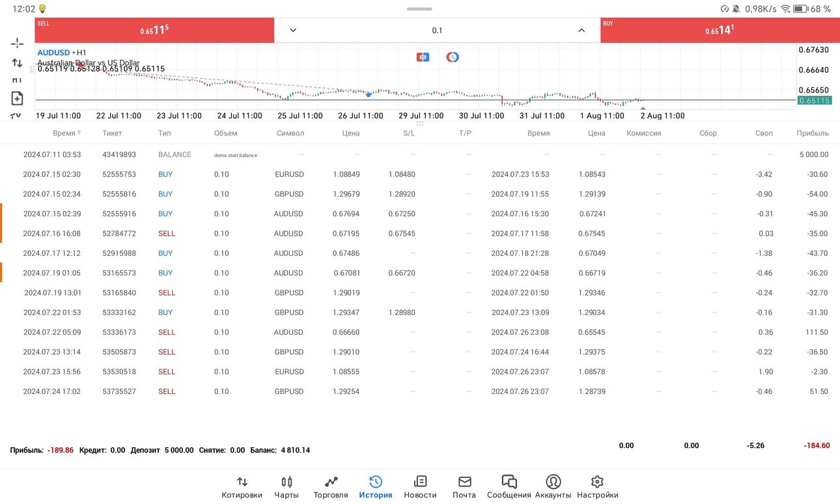Edit the 0.1 volume field
This screenshot has height=504, width=840.
[437, 30]
